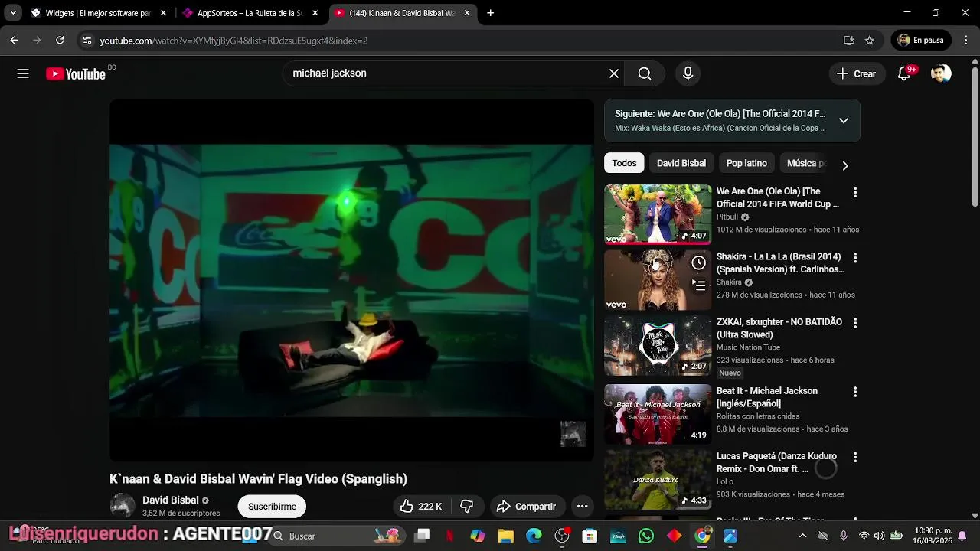This screenshot has height=551, width=980.
Task: Click the magnifier search button
Action: (x=645, y=73)
